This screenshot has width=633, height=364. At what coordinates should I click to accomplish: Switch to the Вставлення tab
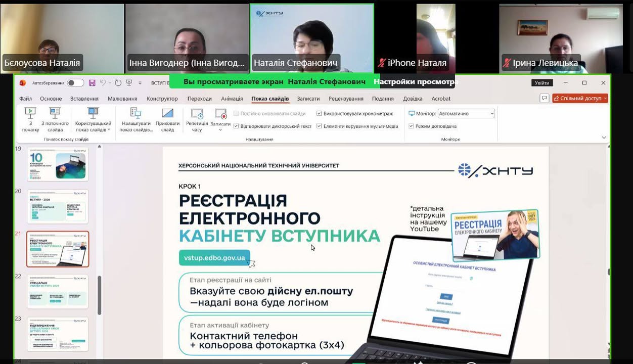tap(84, 99)
